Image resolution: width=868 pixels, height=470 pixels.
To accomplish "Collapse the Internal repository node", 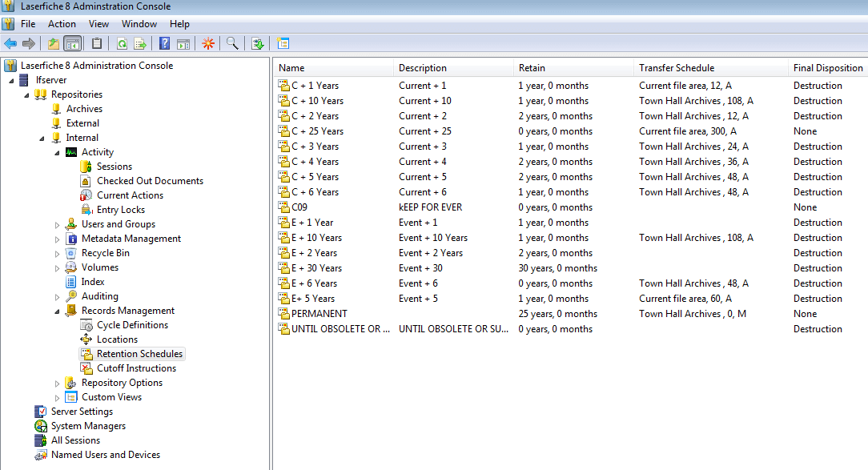I will pos(42,139).
